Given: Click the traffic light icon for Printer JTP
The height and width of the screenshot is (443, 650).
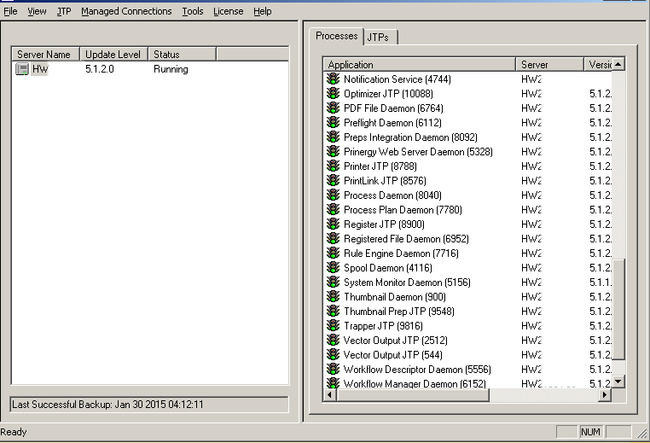Looking at the screenshot, I should click(333, 166).
